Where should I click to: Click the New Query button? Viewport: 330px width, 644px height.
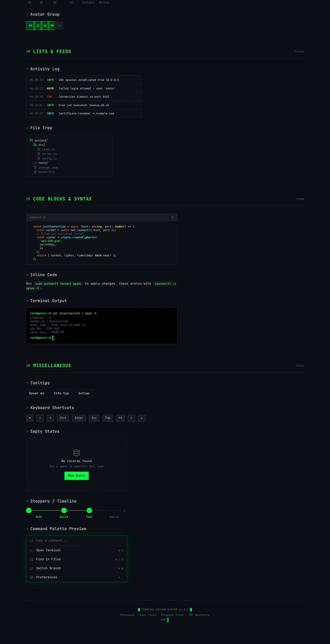click(x=77, y=476)
